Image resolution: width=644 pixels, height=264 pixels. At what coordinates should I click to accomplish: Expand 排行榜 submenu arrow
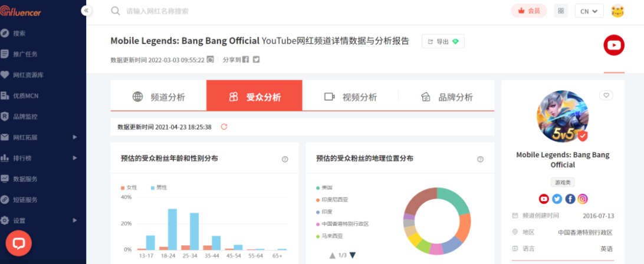coord(75,158)
